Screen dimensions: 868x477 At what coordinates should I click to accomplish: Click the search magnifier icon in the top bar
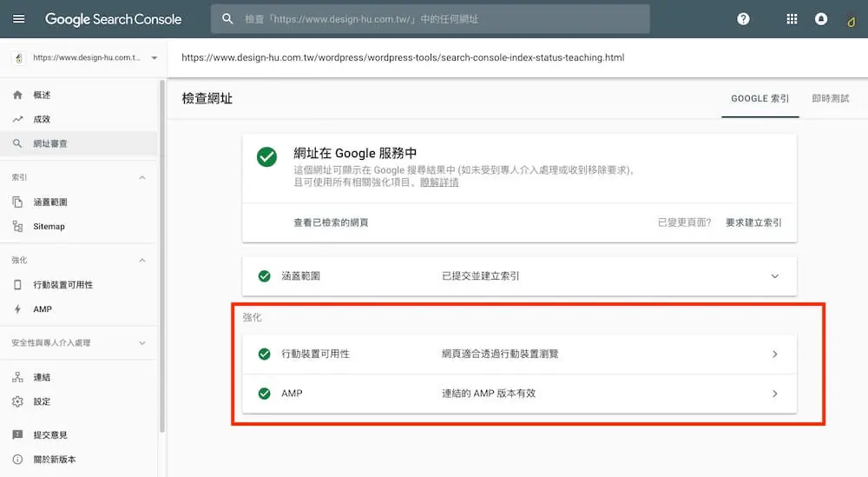227,19
